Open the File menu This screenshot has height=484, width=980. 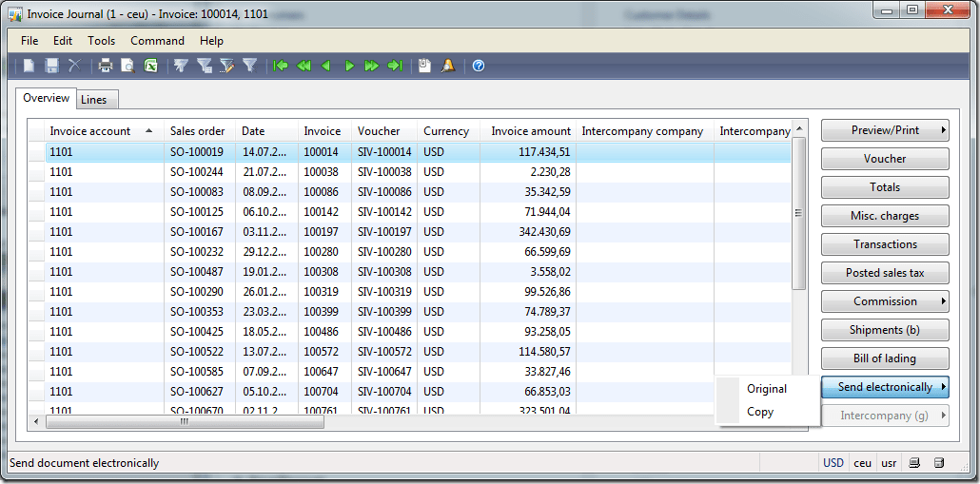(29, 41)
